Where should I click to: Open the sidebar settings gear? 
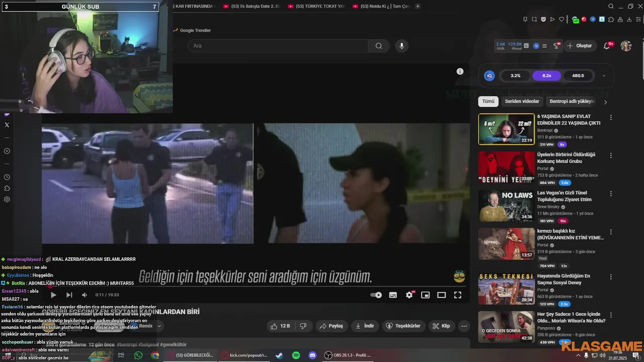tap(7, 199)
